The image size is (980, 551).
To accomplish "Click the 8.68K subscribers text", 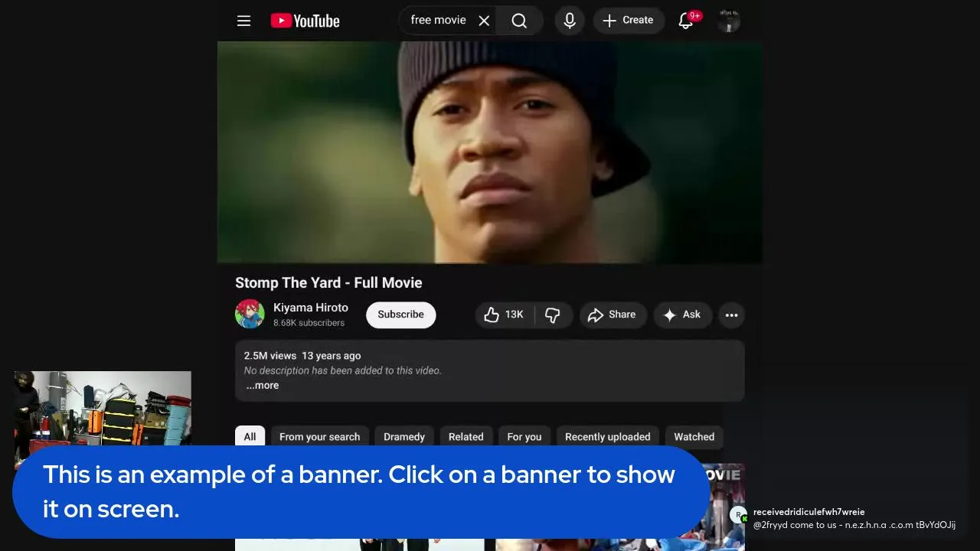I will point(309,323).
